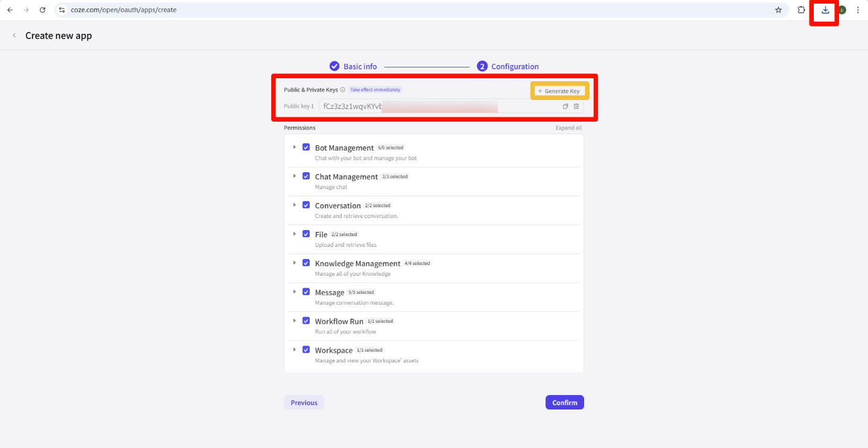Image resolution: width=868 pixels, height=448 pixels.
Task: Click Expand all permissions link
Action: [568, 127]
